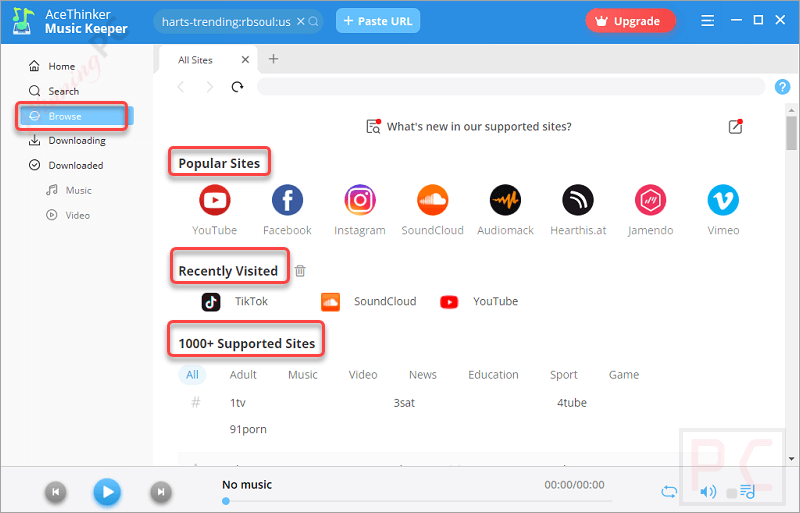Open the Downloaded section
Screen dimensions: 800x513
[66, 165]
